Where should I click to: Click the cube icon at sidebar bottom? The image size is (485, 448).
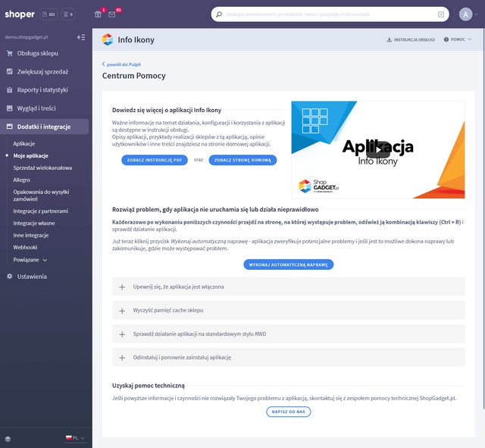point(8,438)
